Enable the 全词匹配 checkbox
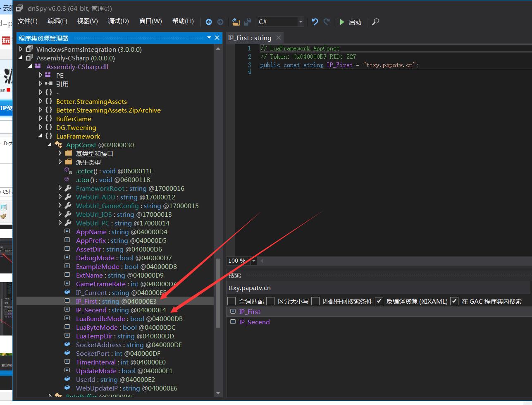This screenshot has height=405, width=532. (232, 301)
